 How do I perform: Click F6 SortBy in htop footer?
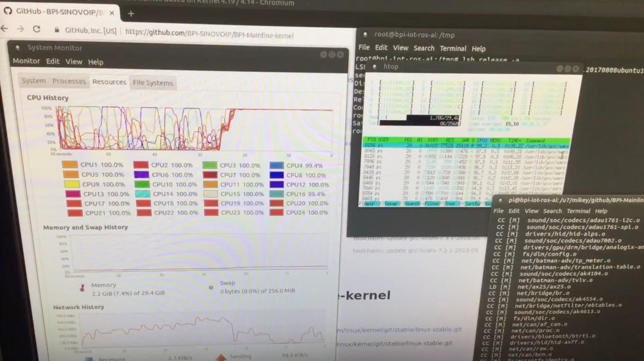point(471,204)
